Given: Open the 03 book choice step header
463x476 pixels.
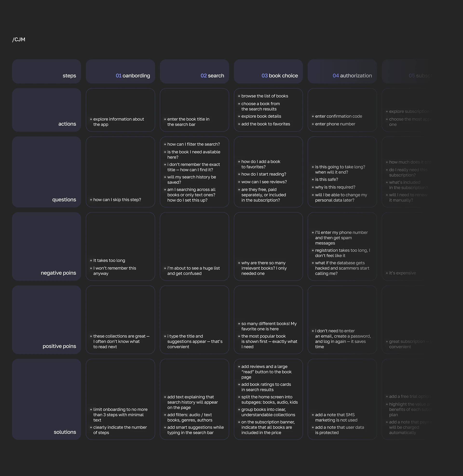Looking at the screenshot, I should click(279, 76).
